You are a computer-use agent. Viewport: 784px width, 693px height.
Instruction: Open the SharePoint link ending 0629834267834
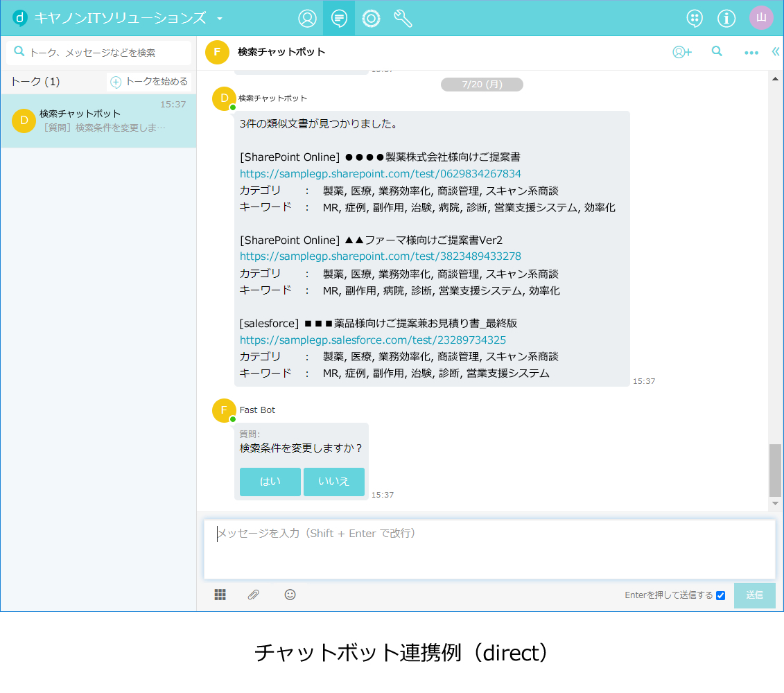380,174
